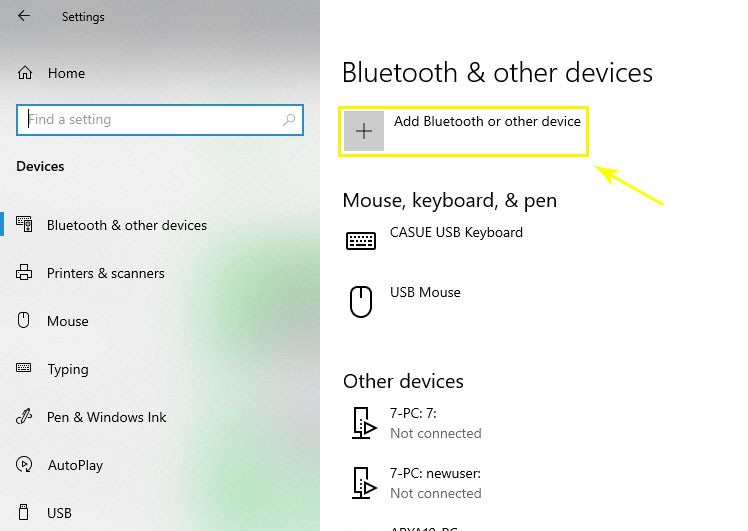This screenshot has width=748, height=531.
Task: Select the USB Mouse device entry
Action: point(425,293)
